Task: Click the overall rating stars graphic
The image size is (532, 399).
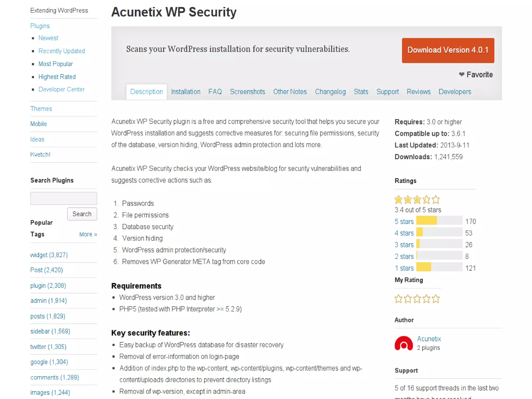Action: pos(417,200)
